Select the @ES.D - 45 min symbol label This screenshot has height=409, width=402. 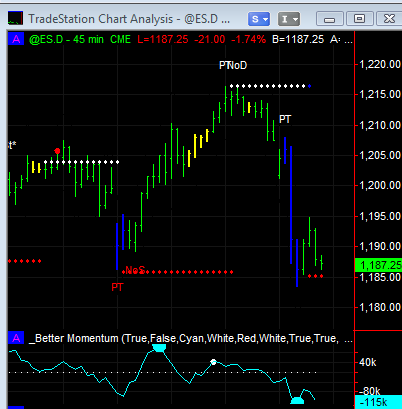66,39
